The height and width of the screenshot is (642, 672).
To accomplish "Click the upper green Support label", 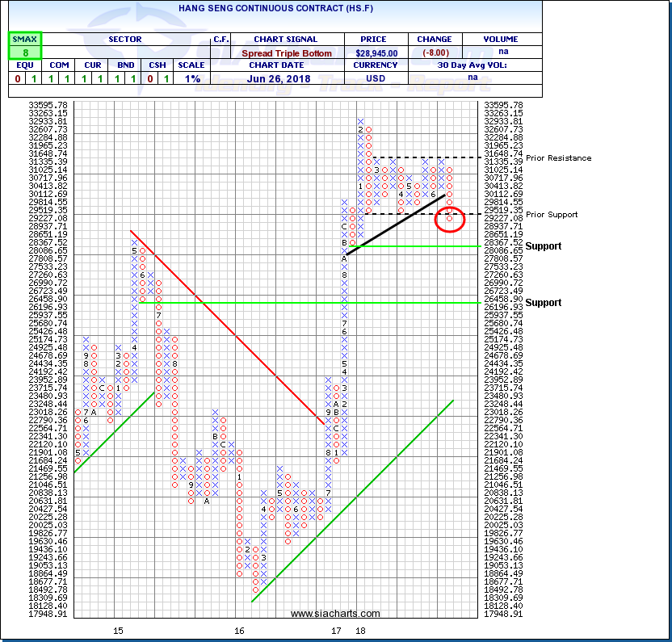I will [544, 245].
